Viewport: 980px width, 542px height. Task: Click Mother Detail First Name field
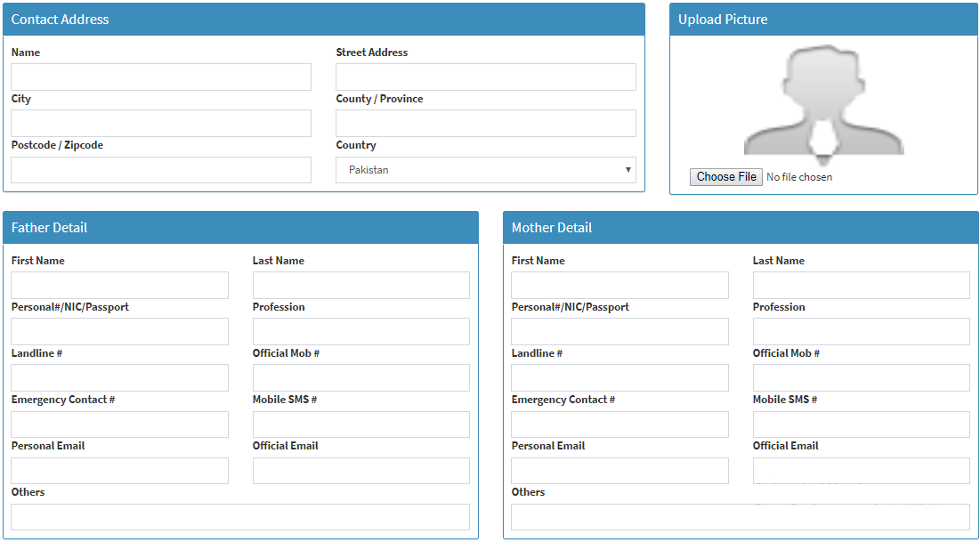620,285
